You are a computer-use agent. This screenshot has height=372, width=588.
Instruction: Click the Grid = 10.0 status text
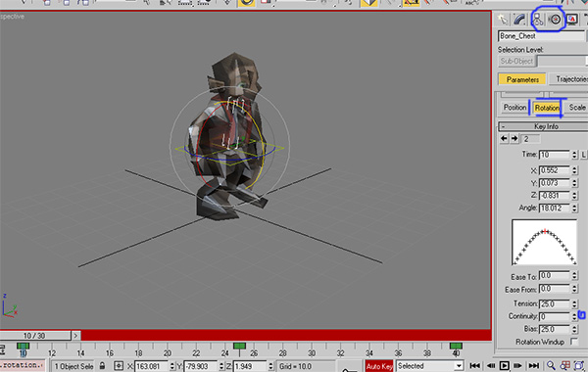coord(296,366)
